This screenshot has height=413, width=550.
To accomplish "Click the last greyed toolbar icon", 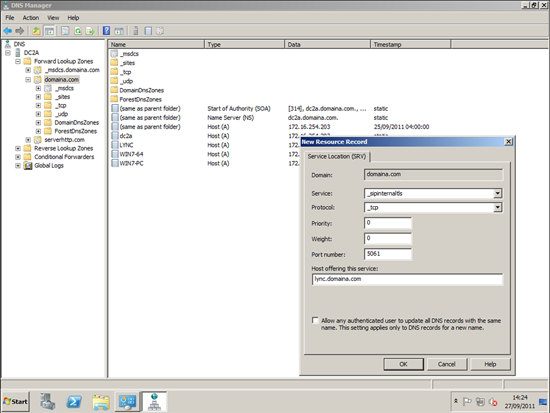I will pos(160,31).
